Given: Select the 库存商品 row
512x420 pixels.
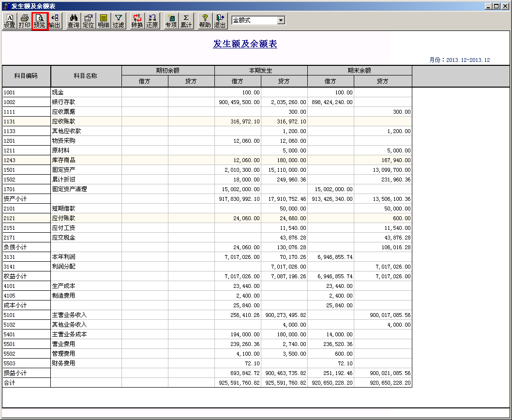Looking at the screenshot, I should (x=207, y=160).
